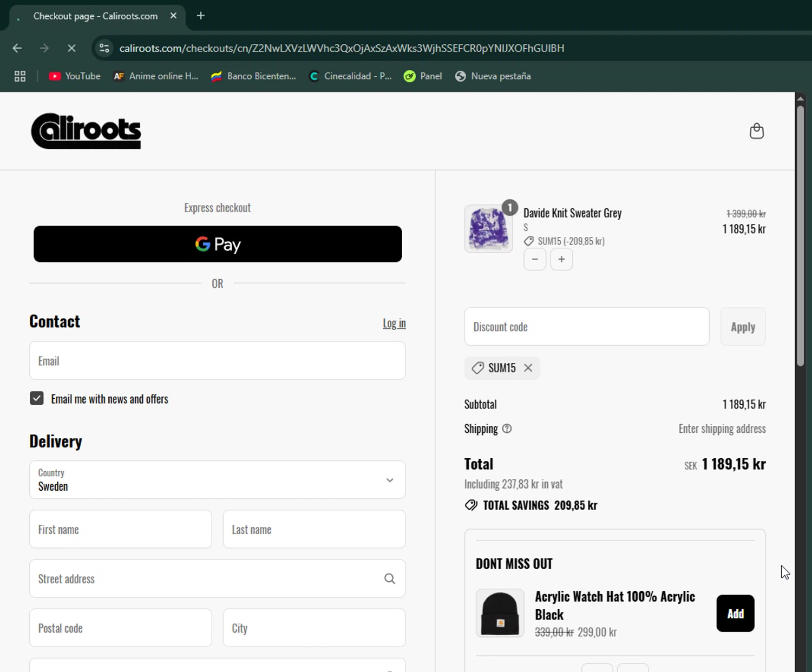Open the Nueva pestaña bookmark

[493, 76]
